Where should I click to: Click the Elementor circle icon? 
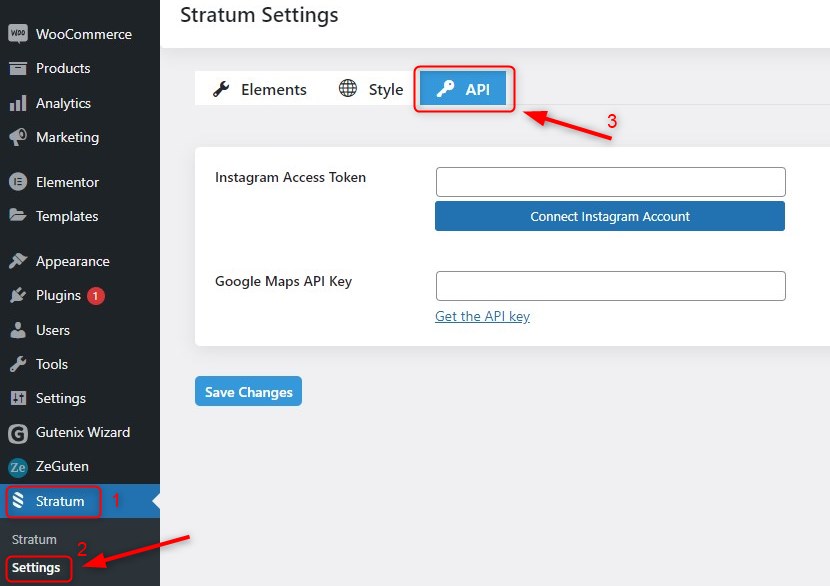[17, 182]
